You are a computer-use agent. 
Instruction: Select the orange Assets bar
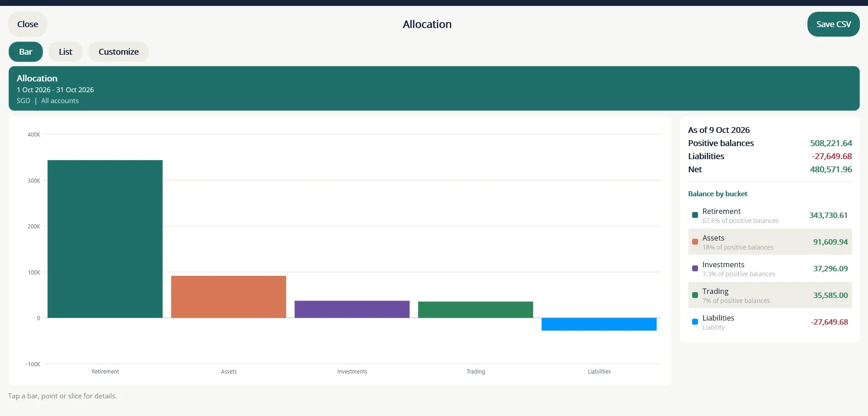[228, 297]
